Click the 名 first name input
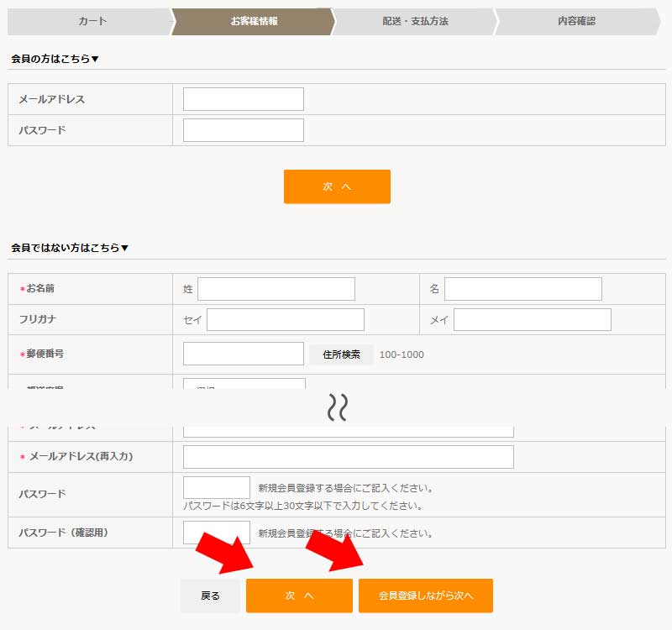 [x=522, y=289]
